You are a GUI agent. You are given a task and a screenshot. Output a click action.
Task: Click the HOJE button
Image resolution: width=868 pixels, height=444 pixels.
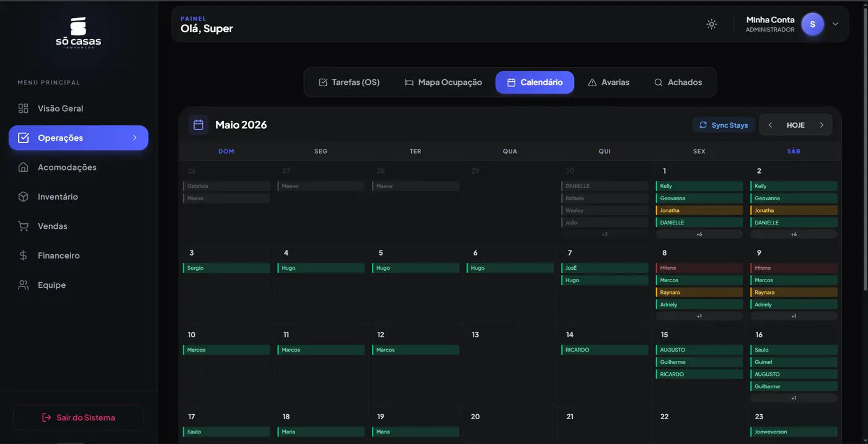[x=795, y=125]
